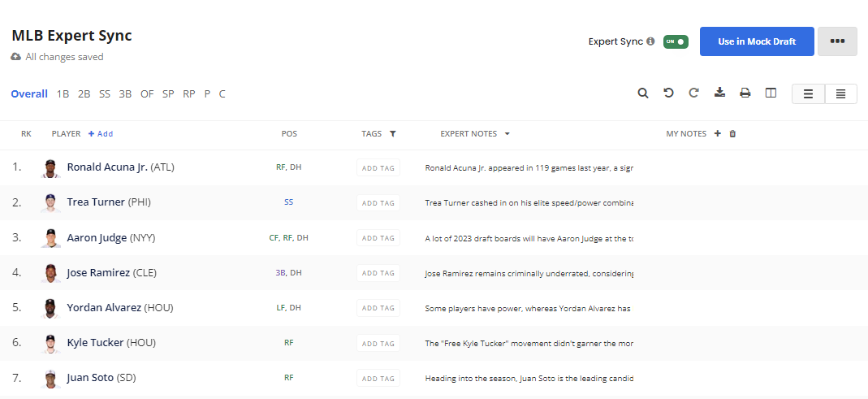Click the undo arrow icon
This screenshot has width=868, height=399.
click(669, 93)
